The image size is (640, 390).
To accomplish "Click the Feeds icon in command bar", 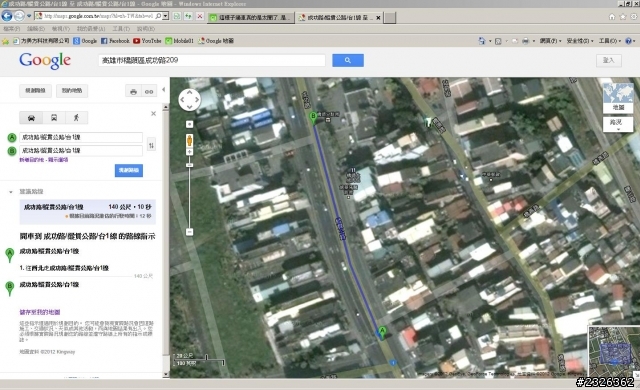I will tap(498, 41).
